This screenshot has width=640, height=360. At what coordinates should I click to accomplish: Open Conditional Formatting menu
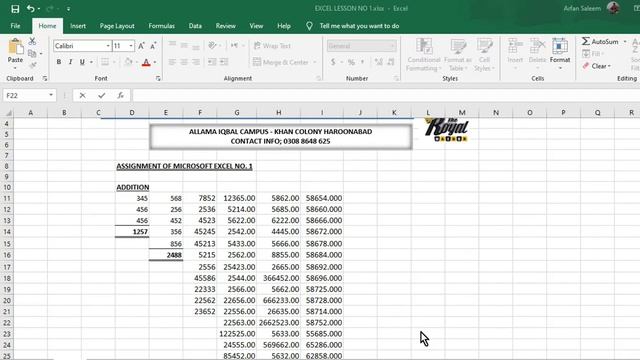[424, 55]
